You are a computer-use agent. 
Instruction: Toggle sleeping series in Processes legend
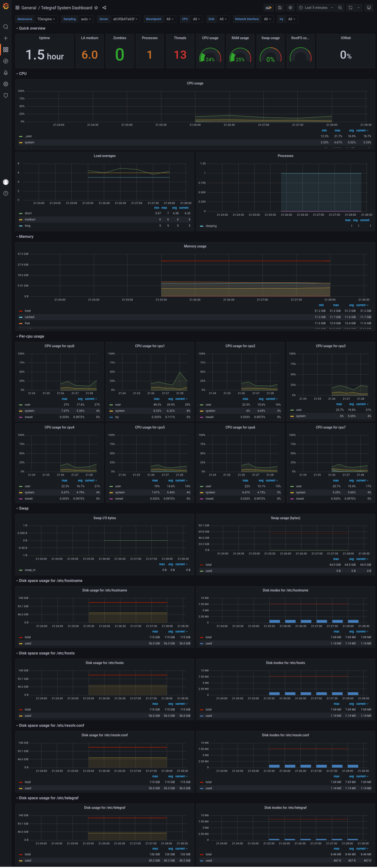(211, 226)
